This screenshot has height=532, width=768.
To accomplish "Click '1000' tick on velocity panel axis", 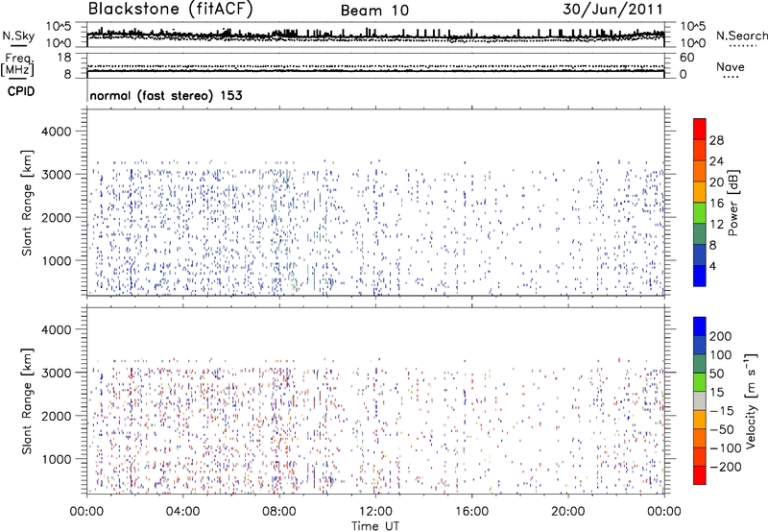I will 56,459.
